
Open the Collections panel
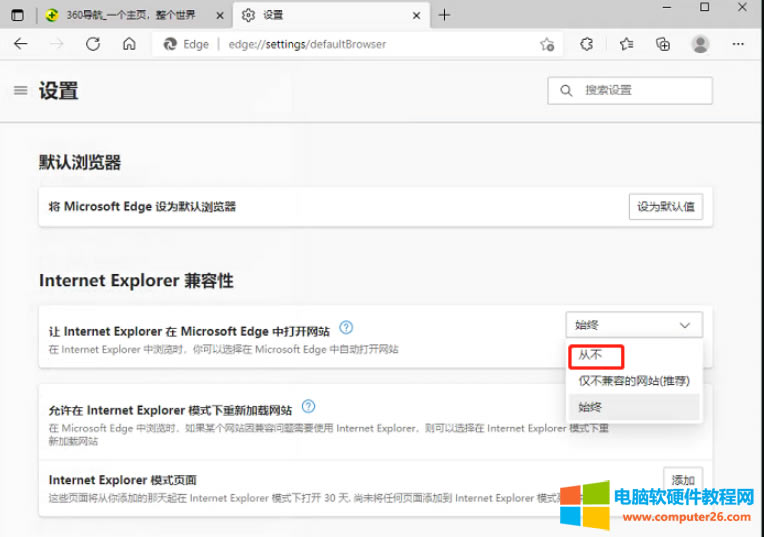[x=662, y=44]
